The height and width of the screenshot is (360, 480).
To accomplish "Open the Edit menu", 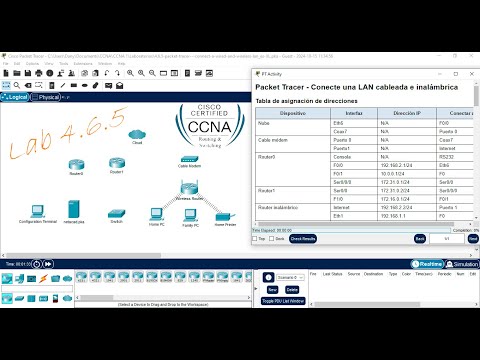I will (17, 63).
